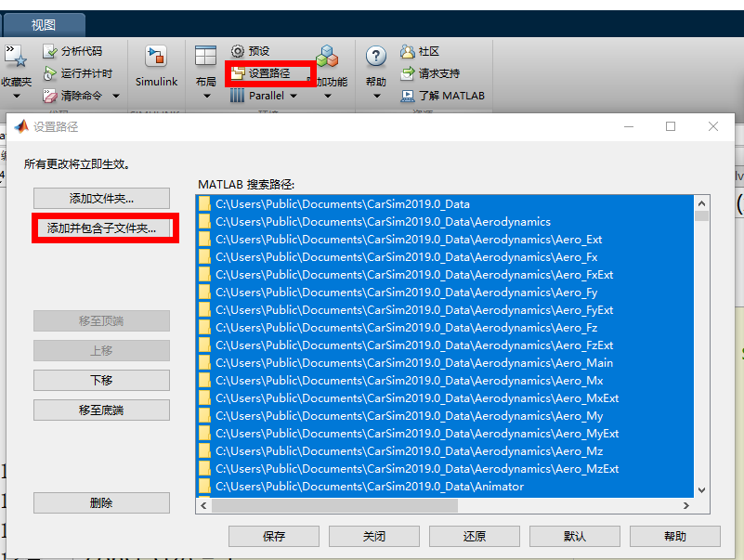Click the 默认 button
Viewport: 744px width, 560px height.
(x=575, y=536)
